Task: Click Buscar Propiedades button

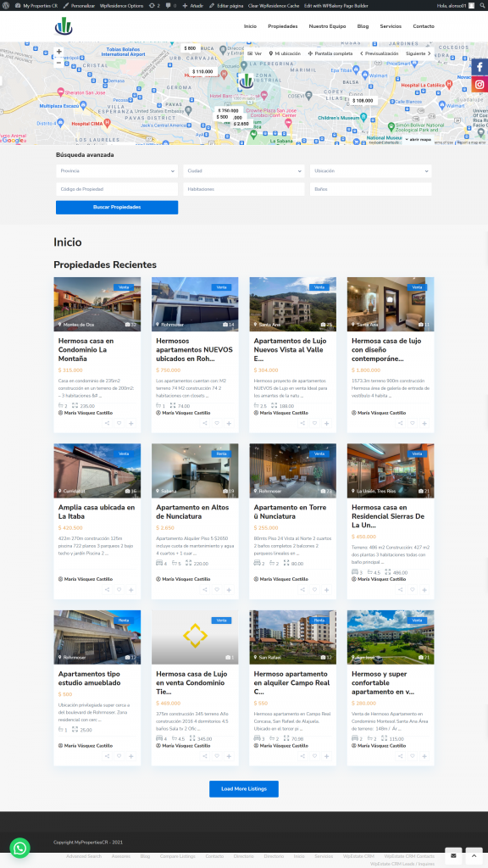Action: click(117, 207)
